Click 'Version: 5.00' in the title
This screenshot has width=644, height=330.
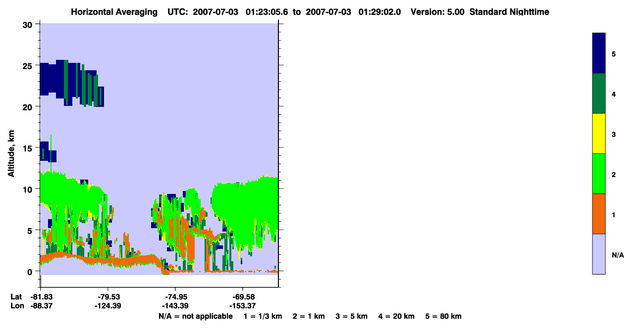click(x=437, y=12)
